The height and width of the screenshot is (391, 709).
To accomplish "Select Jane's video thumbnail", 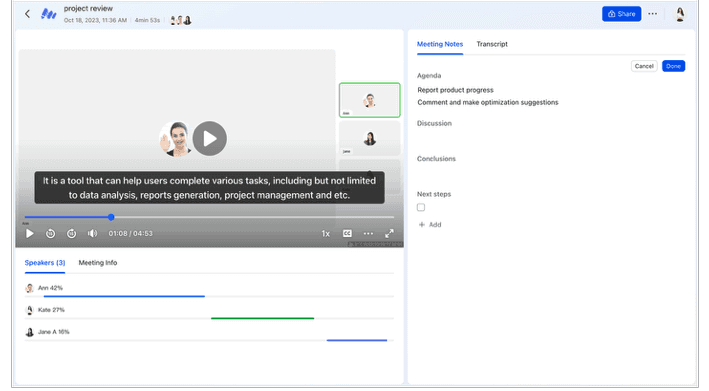I will (x=369, y=138).
